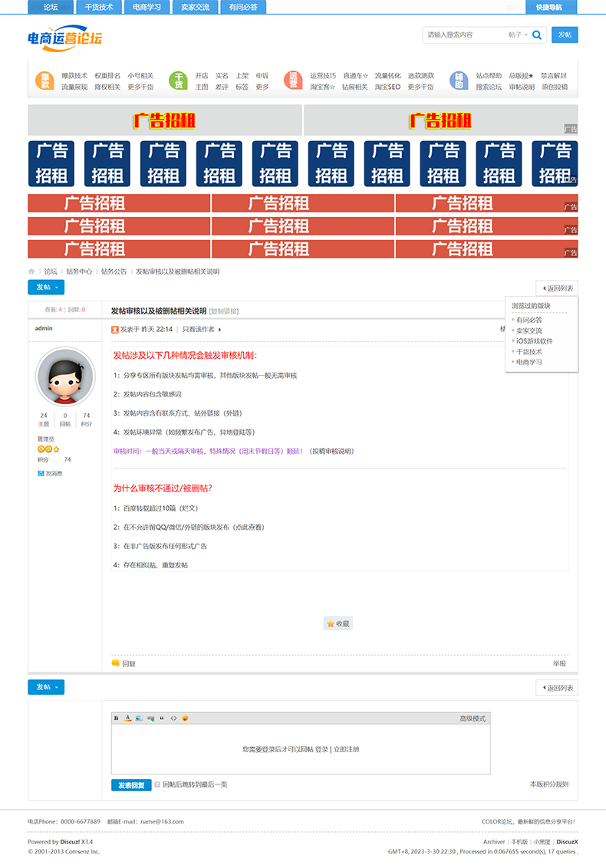
Task: Switch editor to 高级模式
Action: point(473,718)
